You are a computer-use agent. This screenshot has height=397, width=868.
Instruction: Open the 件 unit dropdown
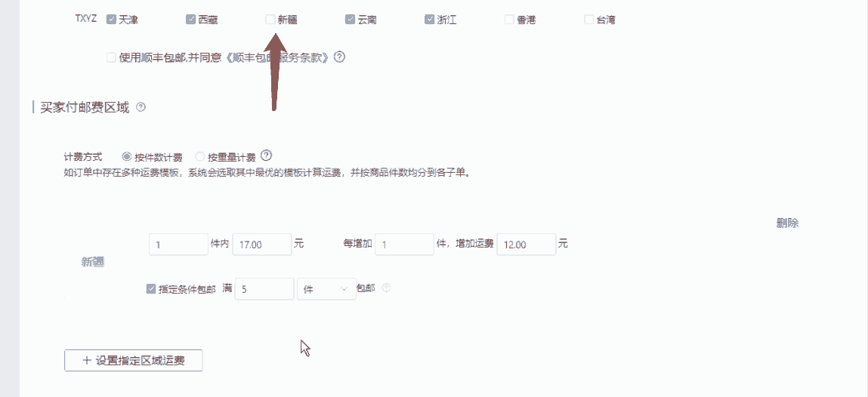326,288
